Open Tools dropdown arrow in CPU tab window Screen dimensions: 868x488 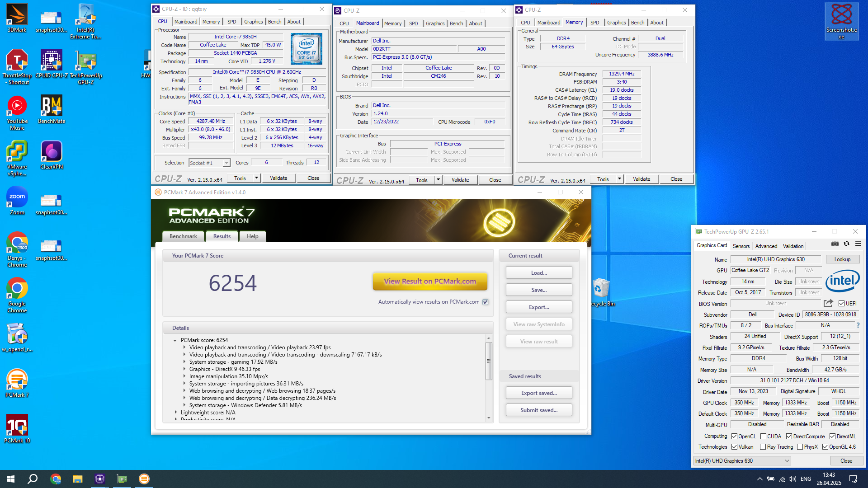point(256,178)
